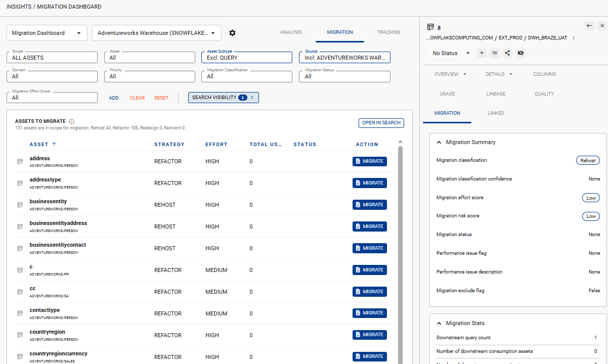Open the Overview tab dropdown
This screenshot has height=364, width=608.
point(450,74)
